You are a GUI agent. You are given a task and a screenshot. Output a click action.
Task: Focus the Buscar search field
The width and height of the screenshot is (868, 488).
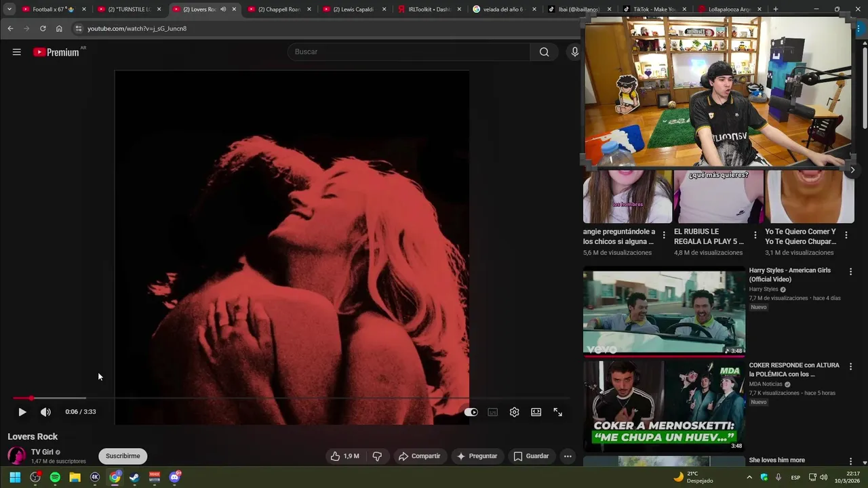click(409, 52)
